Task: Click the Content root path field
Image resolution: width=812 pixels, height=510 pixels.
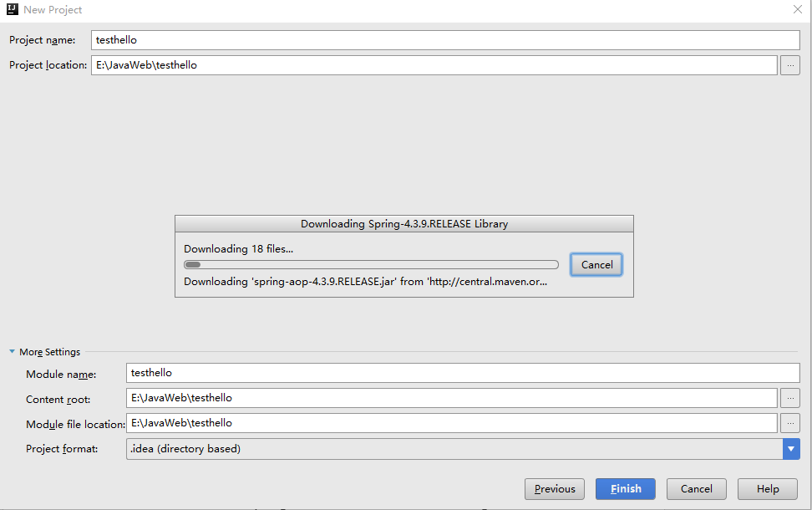Action: 451,398
